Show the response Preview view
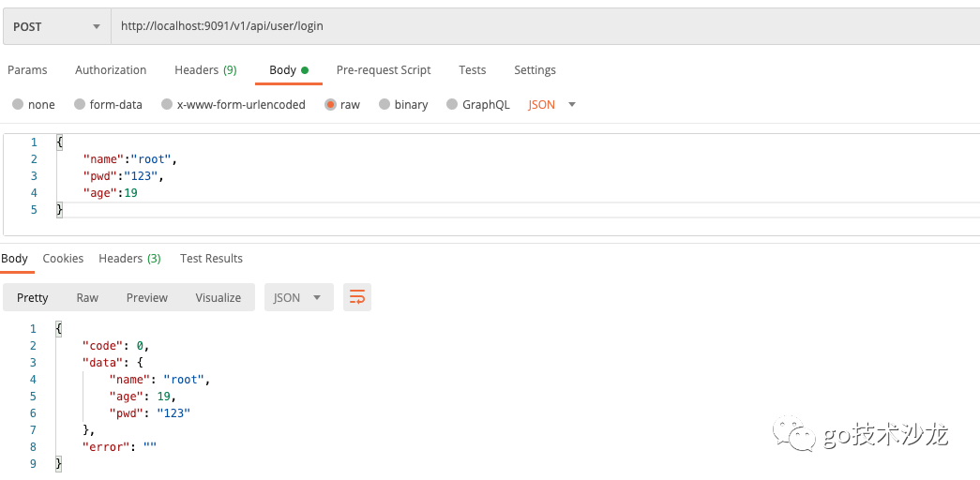The image size is (980, 480). (x=147, y=297)
